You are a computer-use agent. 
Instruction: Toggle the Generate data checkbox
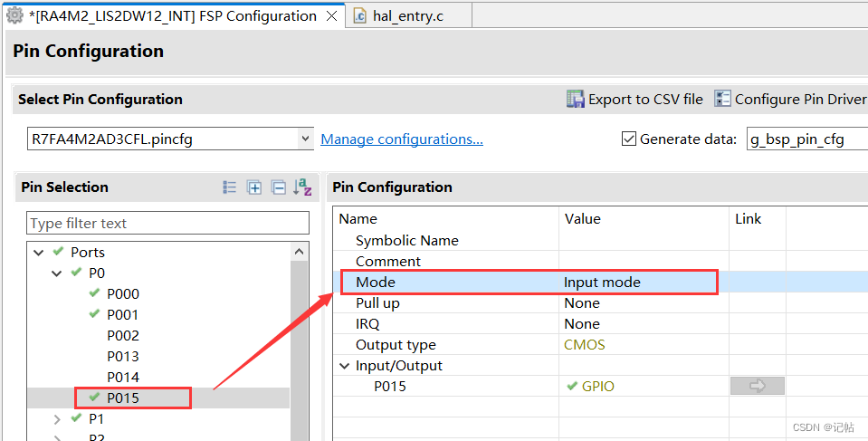pos(629,139)
